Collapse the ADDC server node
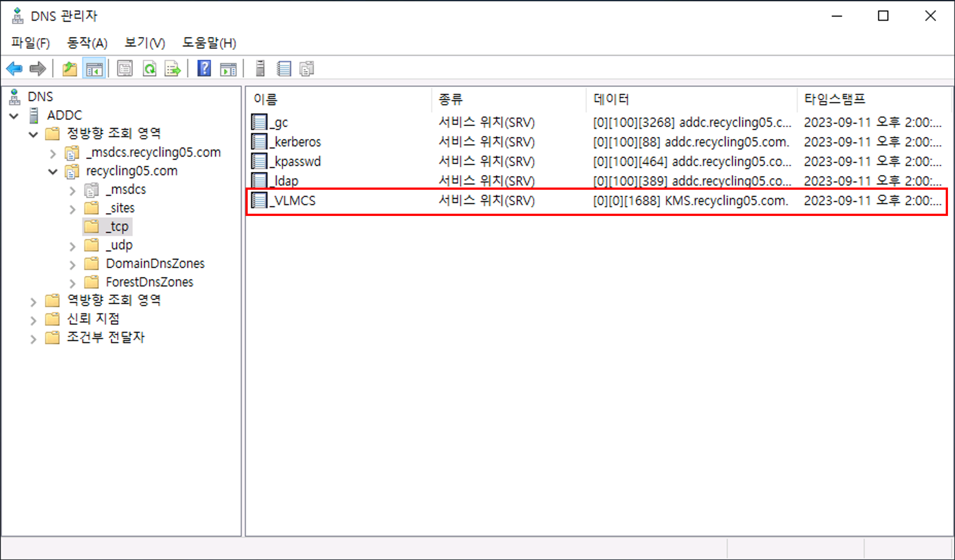 pyautogui.click(x=14, y=116)
